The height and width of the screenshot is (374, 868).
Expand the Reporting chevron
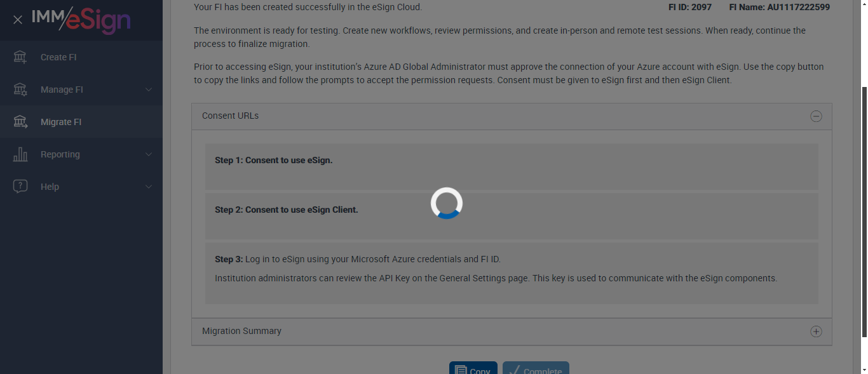tap(149, 154)
